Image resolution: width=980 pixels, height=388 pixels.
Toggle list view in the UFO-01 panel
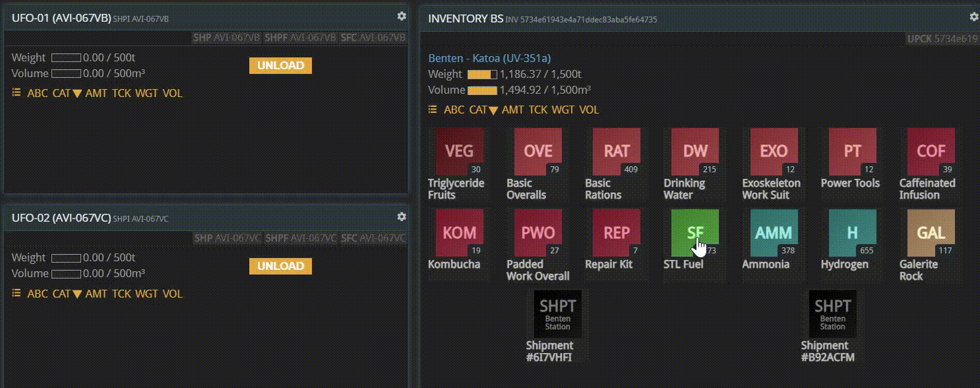pos(16,93)
